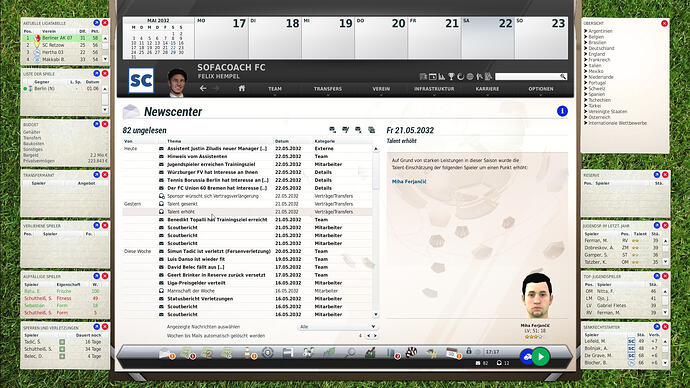Increase the weeks until mails are deleted
Screen dimensions: 690x388
pyautogui.click(x=375, y=336)
